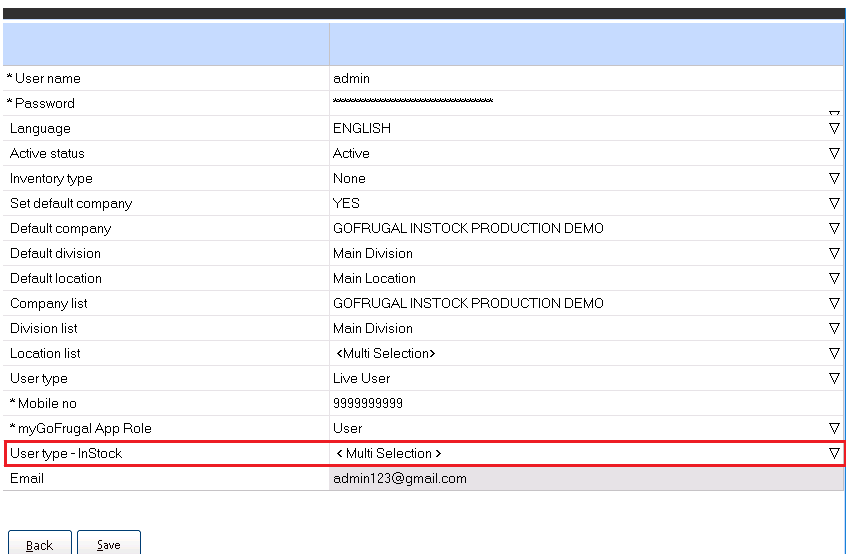
Task: Click Default company value GOFRUGAL INSTOCK PRODUCTION DEMO
Action: point(468,228)
